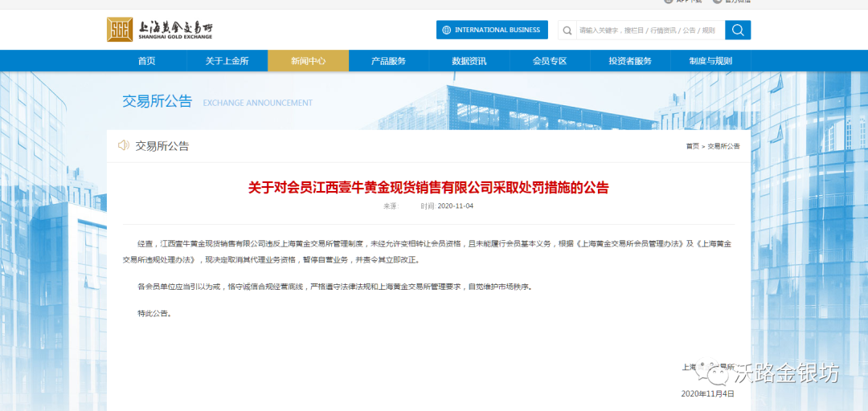Open the 制度与规则 menu
Screen dimensions: 868x411
[x=710, y=61]
